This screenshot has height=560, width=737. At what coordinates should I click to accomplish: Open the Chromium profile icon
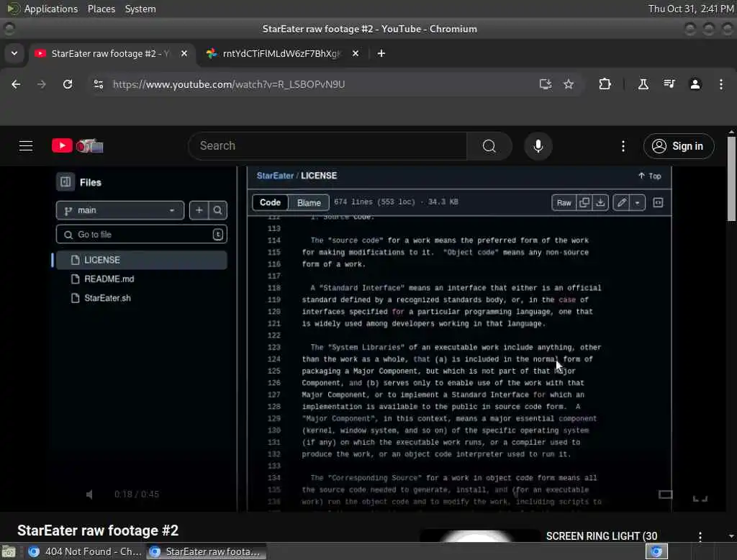695,84
